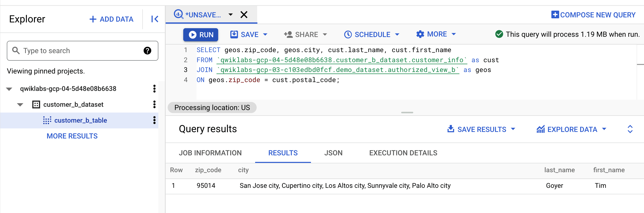
Task: Click the MORE gear settings icon
Action: (x=420, y=34)
